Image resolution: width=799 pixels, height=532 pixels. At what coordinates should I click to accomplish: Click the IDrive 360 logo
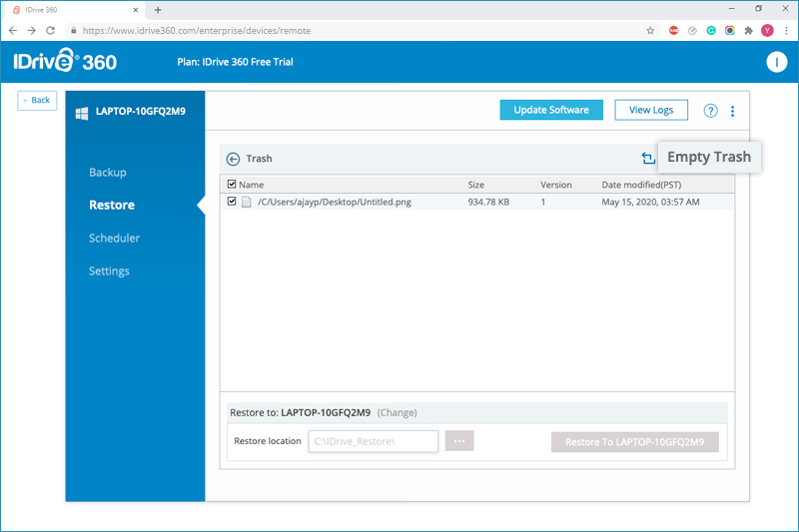coord(65,61)
